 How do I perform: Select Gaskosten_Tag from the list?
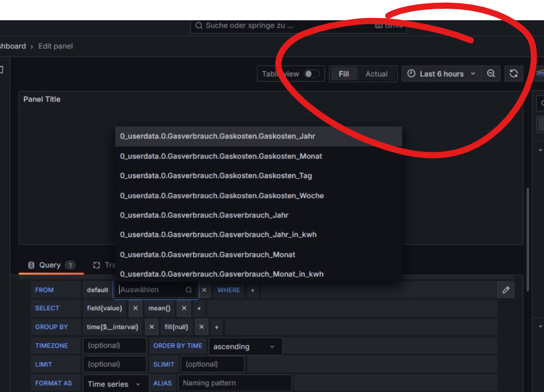tap(259, 176)
